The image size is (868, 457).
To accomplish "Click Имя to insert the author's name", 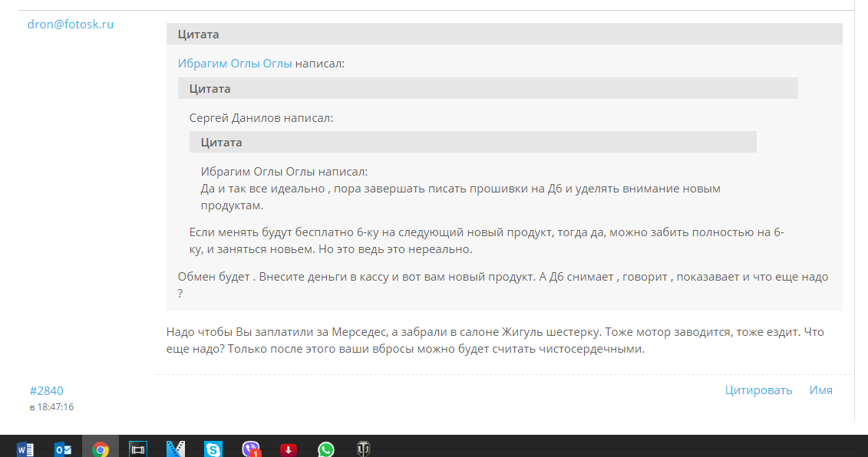I will pyautogui.click(x=821, y=390).
